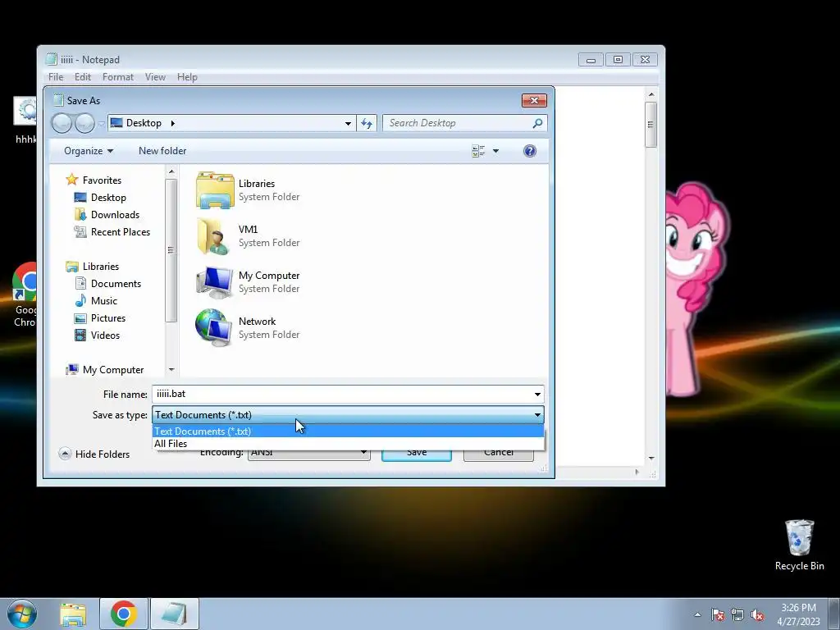This screenshot has height=630, width=840.
Task: Open the address bar previous locations dropdown
Action: click(348, 123)
